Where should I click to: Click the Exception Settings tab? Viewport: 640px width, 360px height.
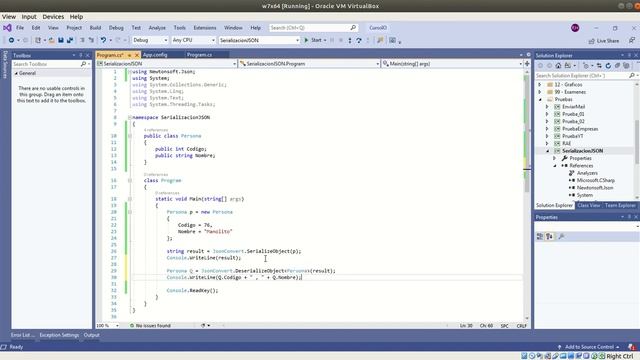point(59,335)
